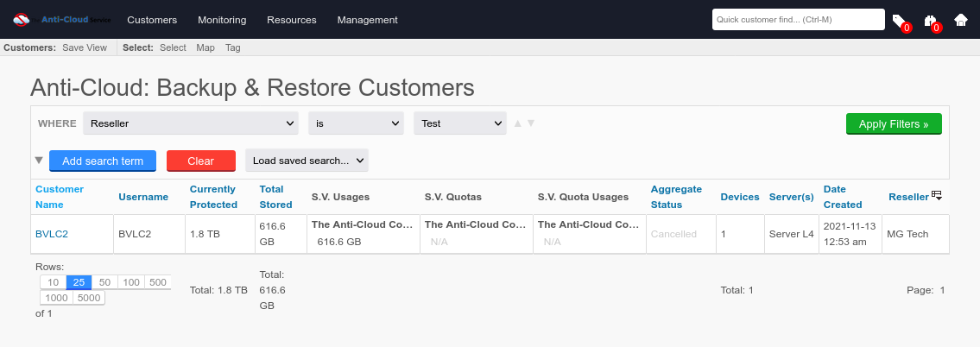
Task: Sort by Date Created column
Action: (843, 196)
